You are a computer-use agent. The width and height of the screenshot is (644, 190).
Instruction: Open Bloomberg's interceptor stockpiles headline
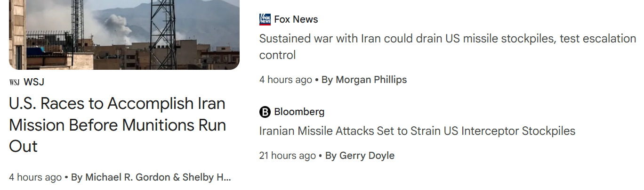(417, 131)
